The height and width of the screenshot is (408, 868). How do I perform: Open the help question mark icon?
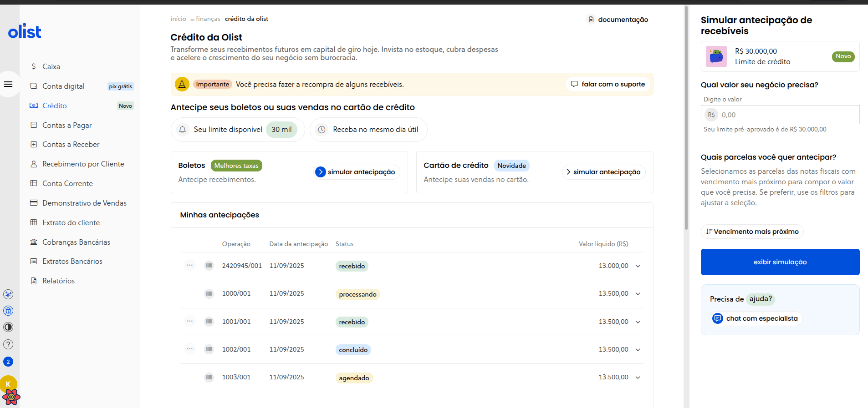click(8, 344)
